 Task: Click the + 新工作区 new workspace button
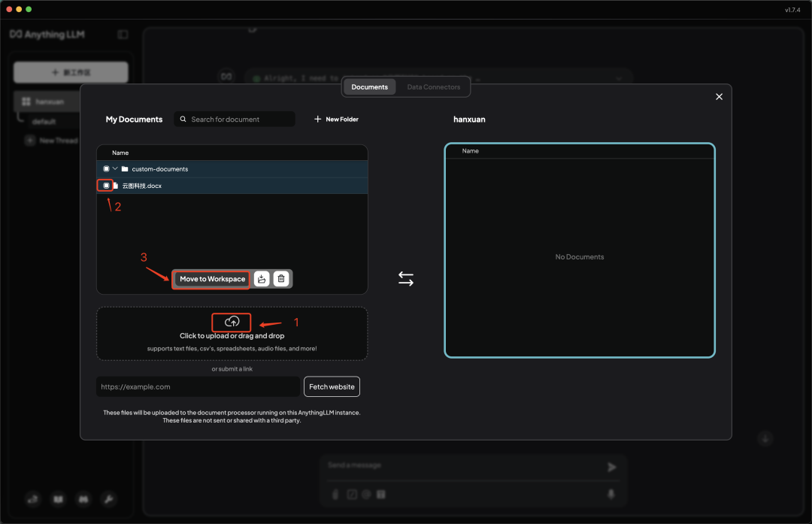(71, 72)
